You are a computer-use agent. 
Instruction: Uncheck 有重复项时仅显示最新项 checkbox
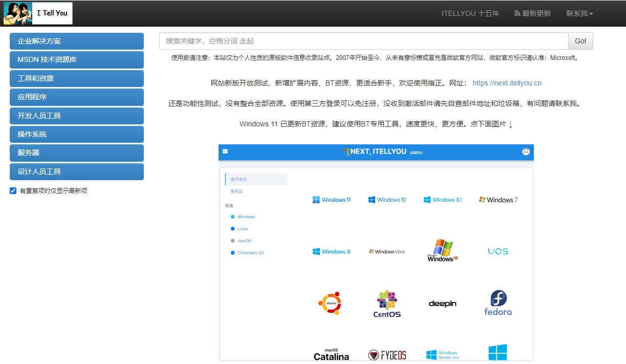tap(13, 190)
